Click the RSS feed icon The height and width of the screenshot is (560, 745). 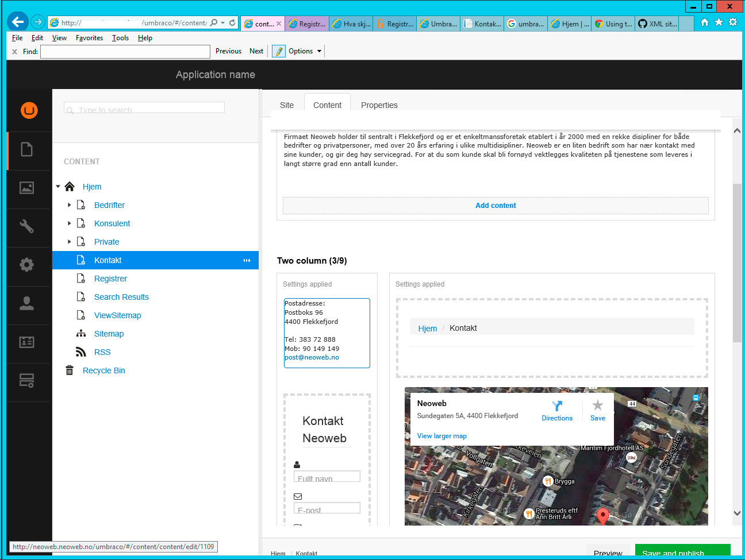pyautogui.click(x=81, y=352)
